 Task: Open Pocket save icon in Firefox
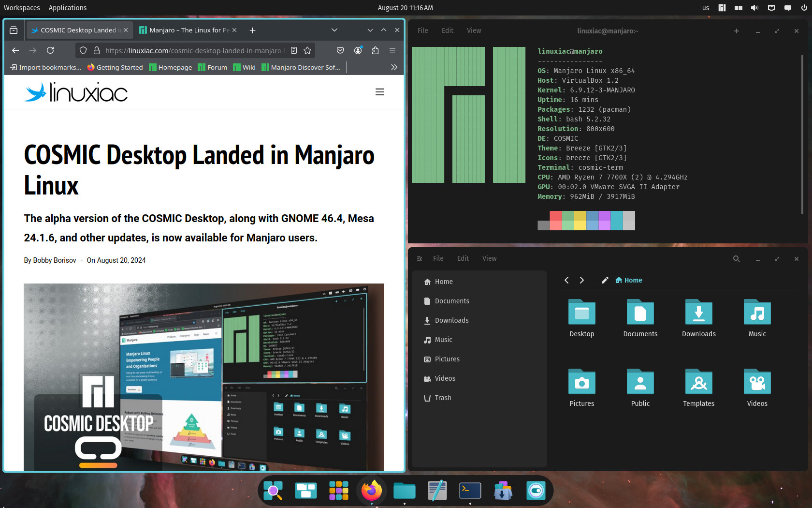(x=340, y=50)
